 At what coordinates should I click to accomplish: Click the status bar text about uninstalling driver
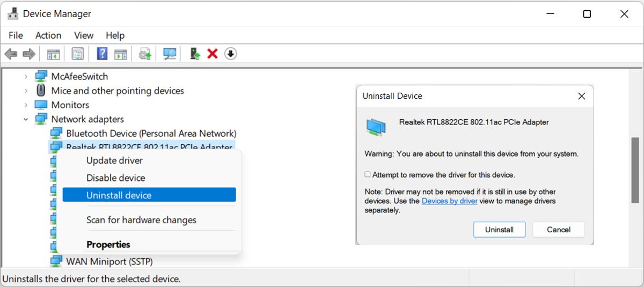click(92, 279)
